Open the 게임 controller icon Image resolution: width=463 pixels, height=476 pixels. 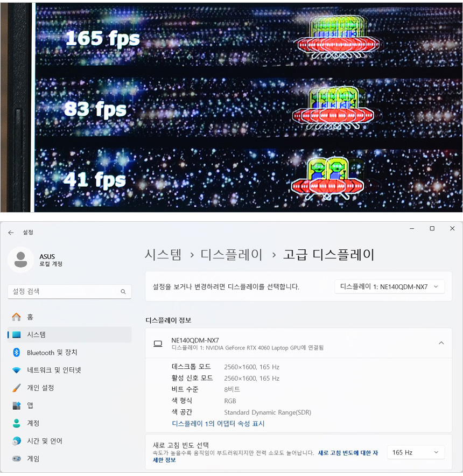pos(16,458)
